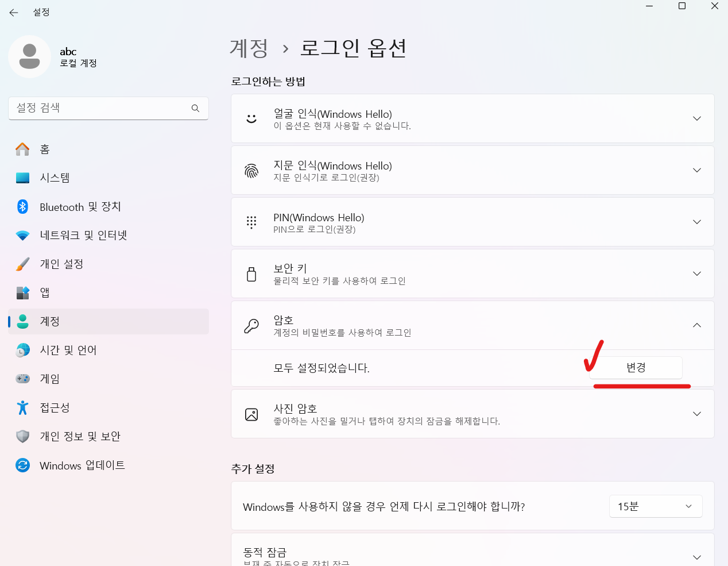Image resolution: width=728 pixels, height=566 pixels.
Task: Click the 모두 설정되었습니다. text
Action: tap(322, 368)
